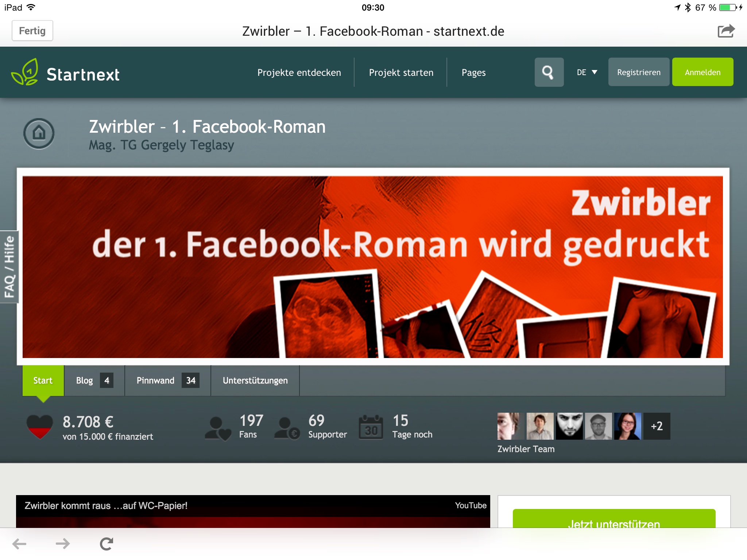Open the Pages menu item
The image size is (747, 560).
click(473, 72)
